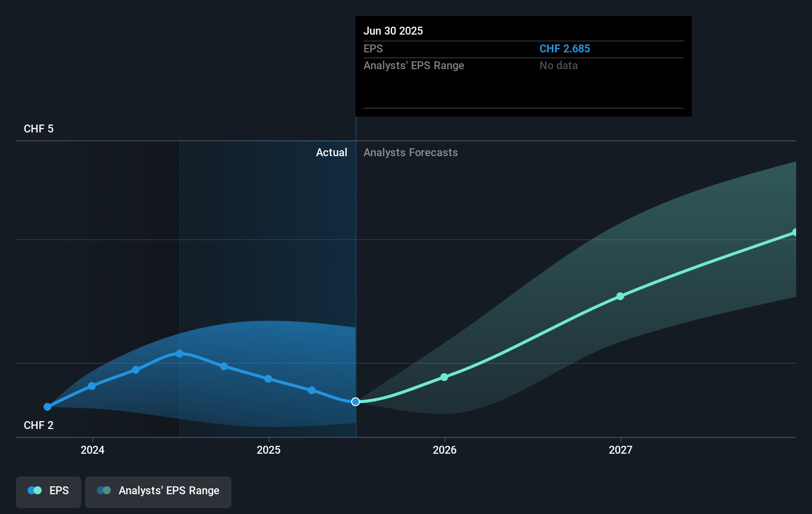The height and width of the screenshot is (514, 812).
Task: Click the No data label in tooltip
Action: coord(558,65)
